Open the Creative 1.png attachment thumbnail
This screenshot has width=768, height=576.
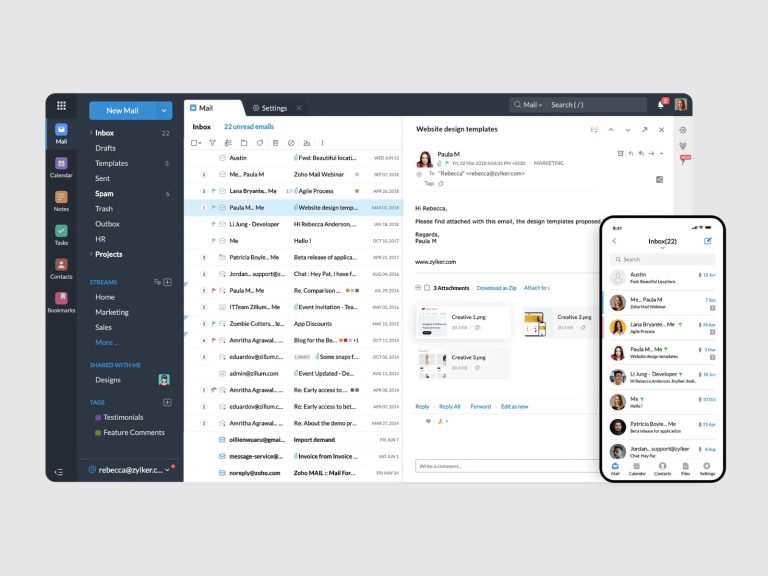[432, 322]
